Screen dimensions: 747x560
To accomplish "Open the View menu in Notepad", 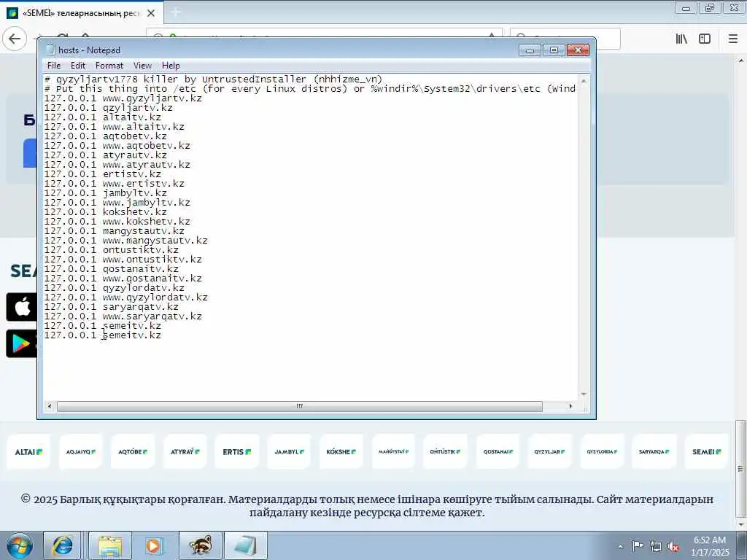I will (x=142, y=66).
